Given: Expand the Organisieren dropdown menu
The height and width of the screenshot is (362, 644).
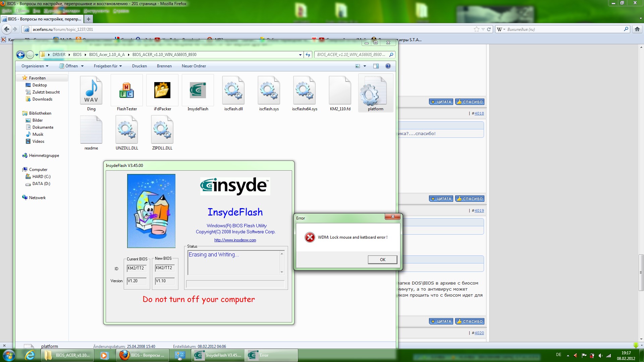Looking at the screenshot, I should (x=35, y=66).
